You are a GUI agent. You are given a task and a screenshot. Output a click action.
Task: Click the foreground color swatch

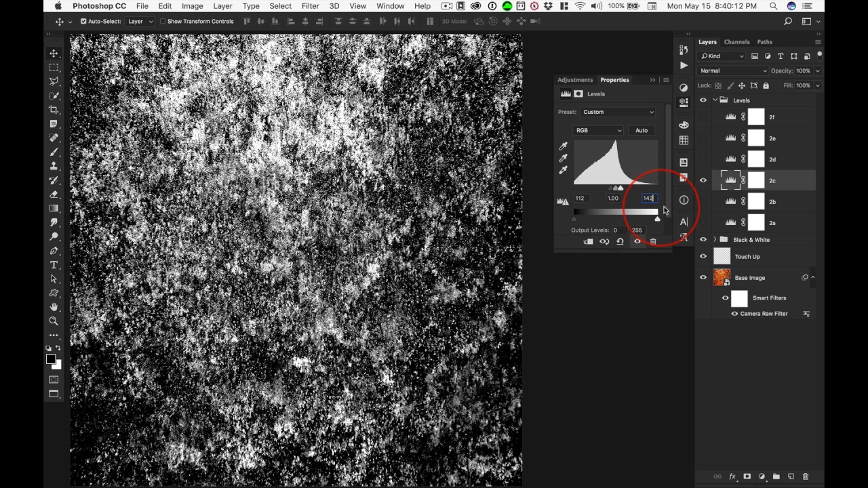click(x=51, y=360)
